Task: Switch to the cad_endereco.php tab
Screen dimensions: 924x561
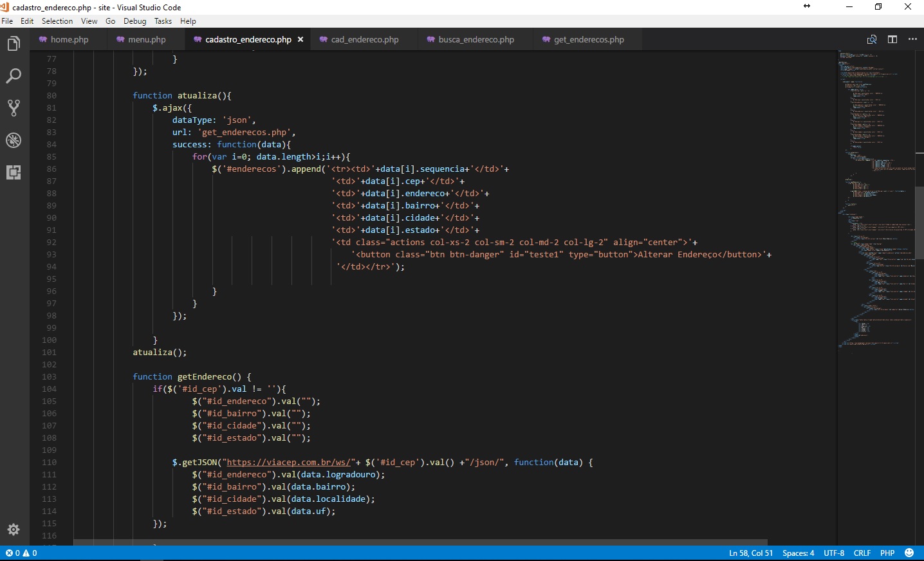Action: point(364,39)
